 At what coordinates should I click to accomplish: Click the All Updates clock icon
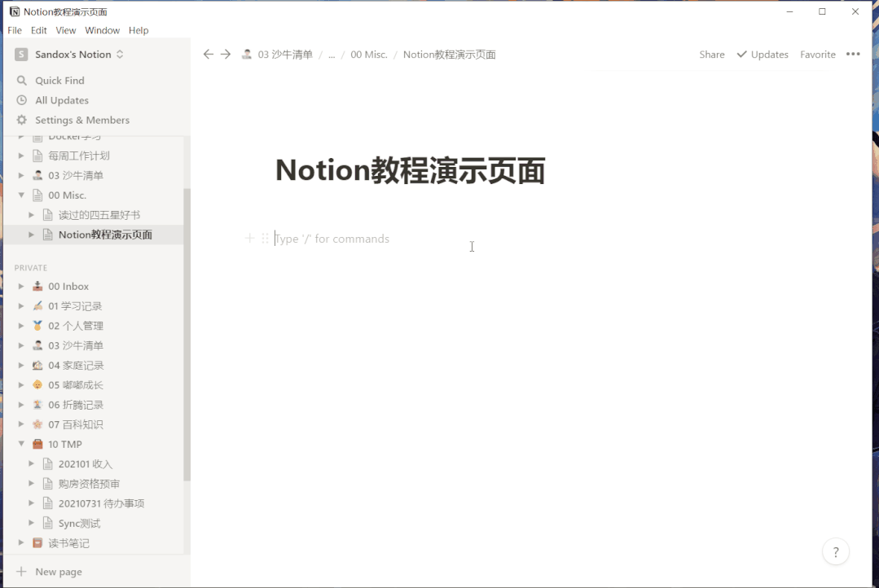pyautogui.click(x=22, y=100)
